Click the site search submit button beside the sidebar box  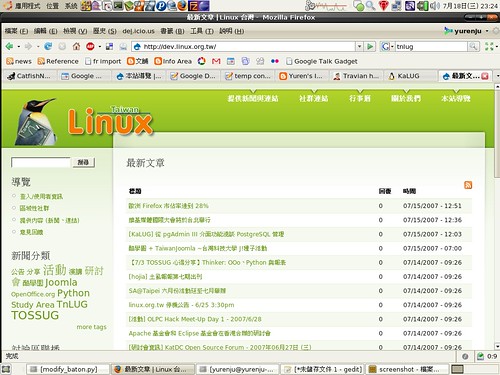[84, 162]
